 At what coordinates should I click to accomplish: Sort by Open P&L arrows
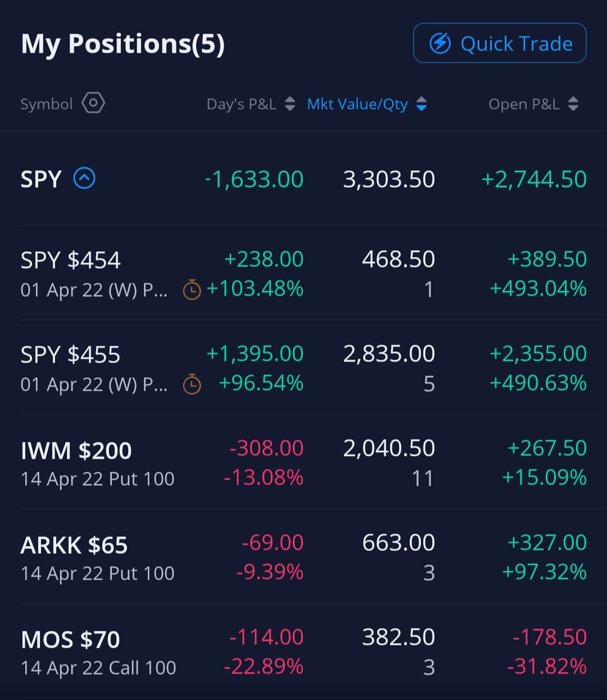tap(573, 104)
